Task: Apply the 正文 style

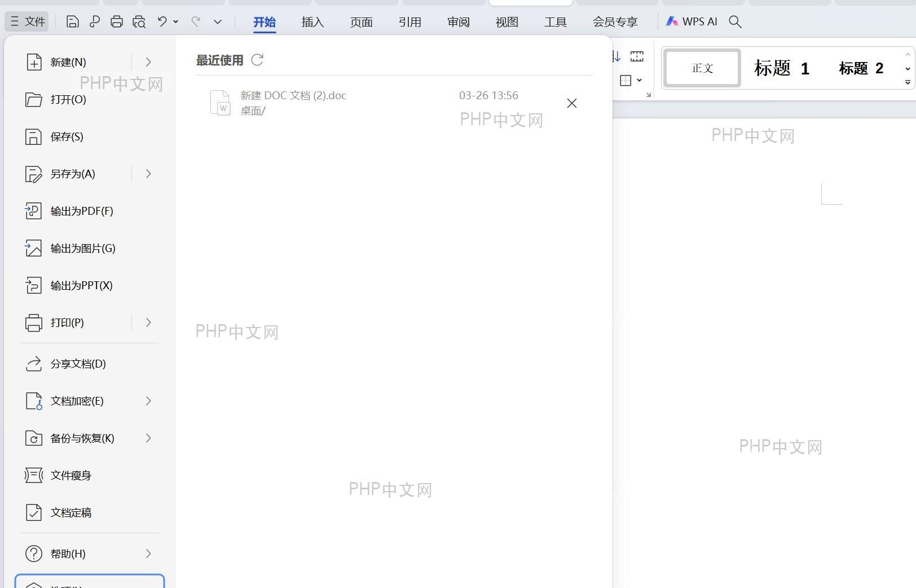Action: click(702, 68)
